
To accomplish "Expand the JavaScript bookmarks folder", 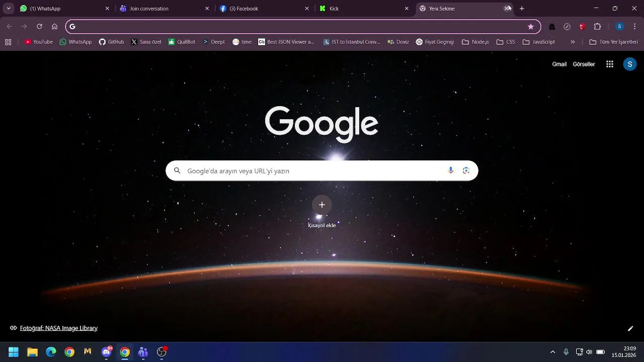I will pyautogui.click(x=539, y=42).
